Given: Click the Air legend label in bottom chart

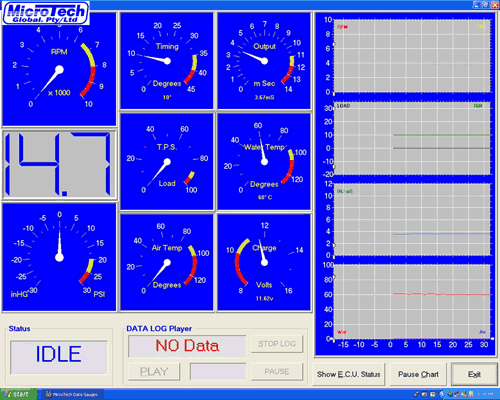Looking at the screenshot, I should [482, 332].
